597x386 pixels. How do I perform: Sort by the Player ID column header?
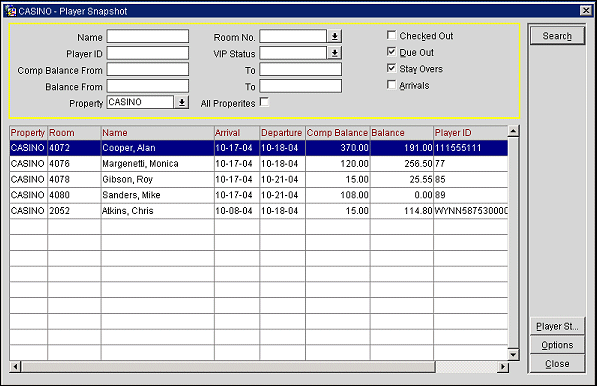[471, 132]
